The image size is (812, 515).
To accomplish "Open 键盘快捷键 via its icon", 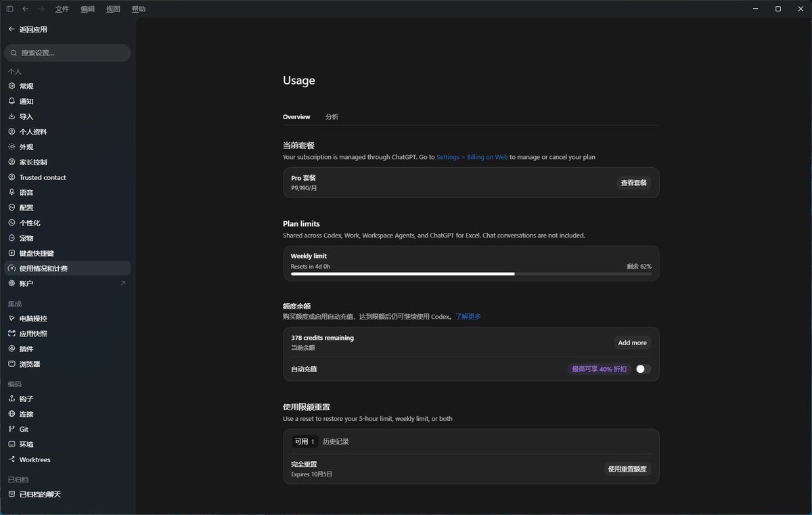I will (12, 253).
